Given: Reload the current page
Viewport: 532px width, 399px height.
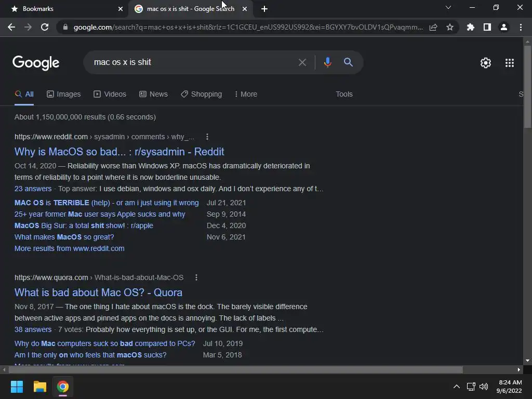Looking at the screenshot, I should pyautogui.click(x=45, y=27).
